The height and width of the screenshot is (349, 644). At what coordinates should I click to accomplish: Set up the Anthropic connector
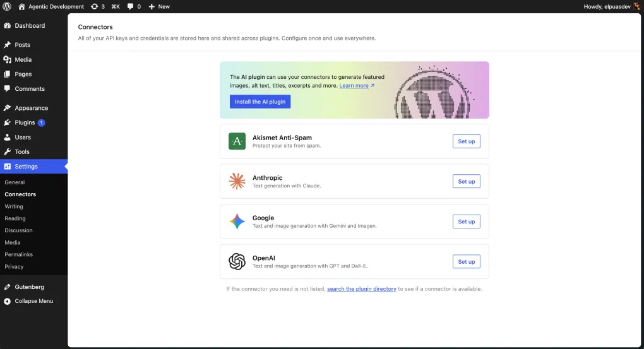[x=466, y=181]
